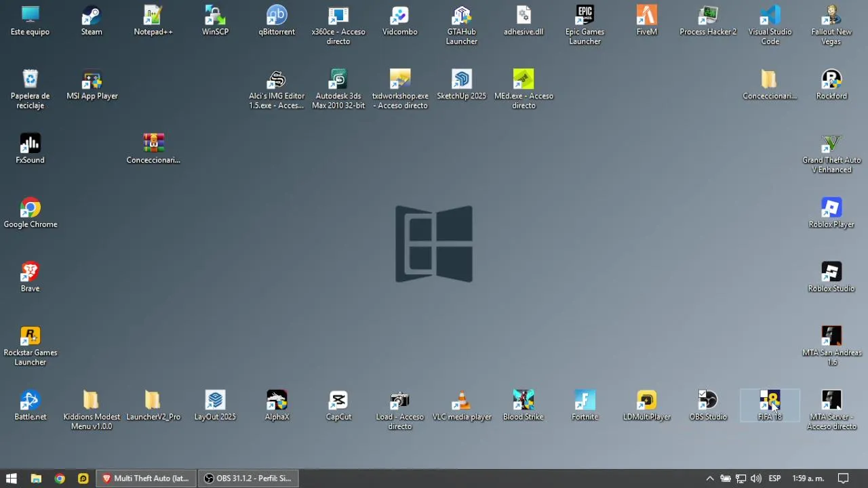This screenshot has height=488, width=868.
Task: Select MEd.exe Acceso directo icon
Action: coord(524,89)
